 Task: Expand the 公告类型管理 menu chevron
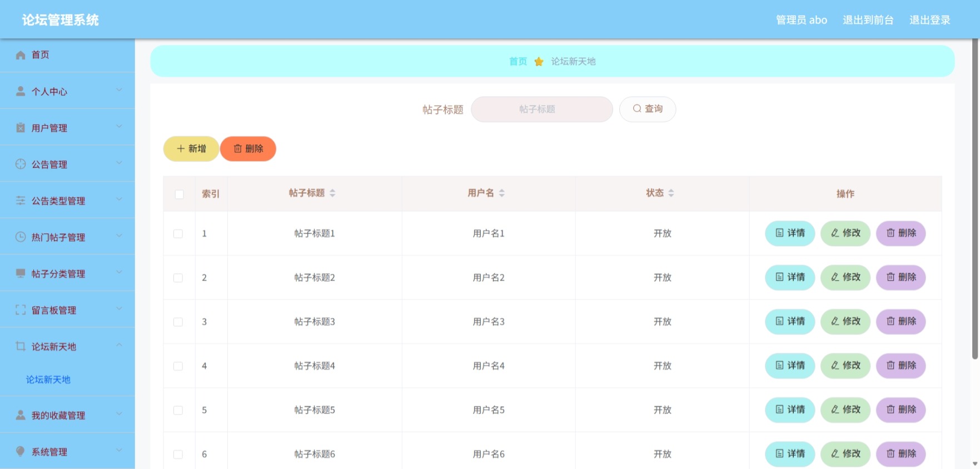point(119,199)
